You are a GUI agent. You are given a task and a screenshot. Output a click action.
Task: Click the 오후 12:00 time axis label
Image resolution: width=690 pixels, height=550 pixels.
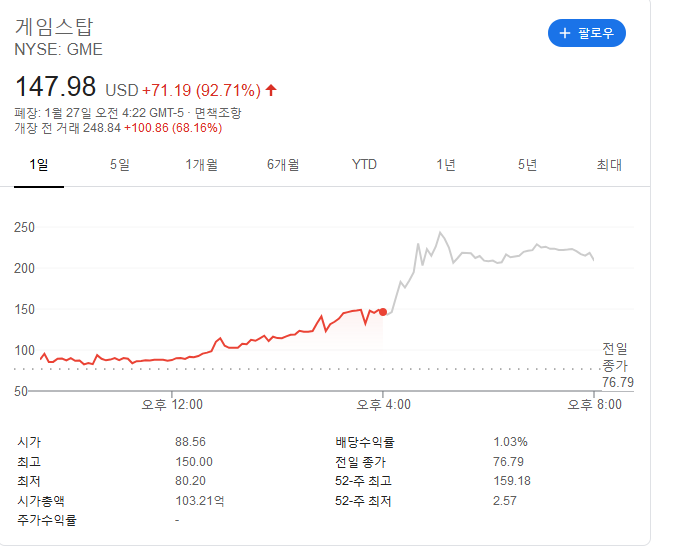[x=172, y=405]
